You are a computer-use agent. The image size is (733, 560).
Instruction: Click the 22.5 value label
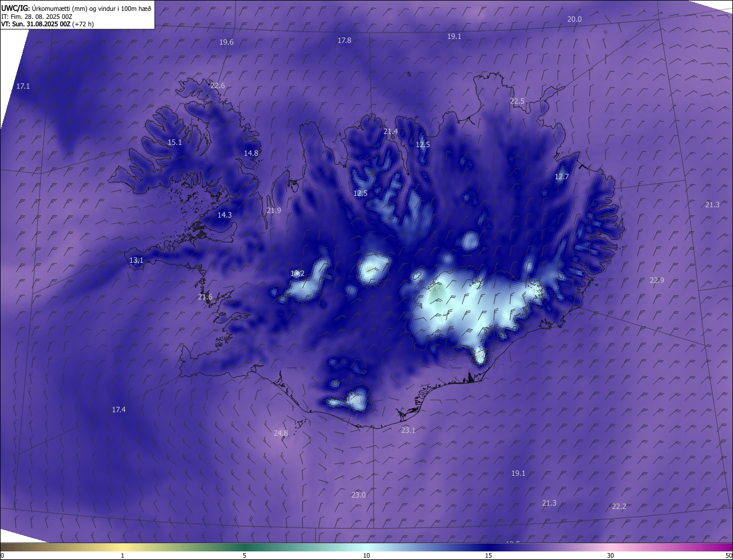[517, 101]
